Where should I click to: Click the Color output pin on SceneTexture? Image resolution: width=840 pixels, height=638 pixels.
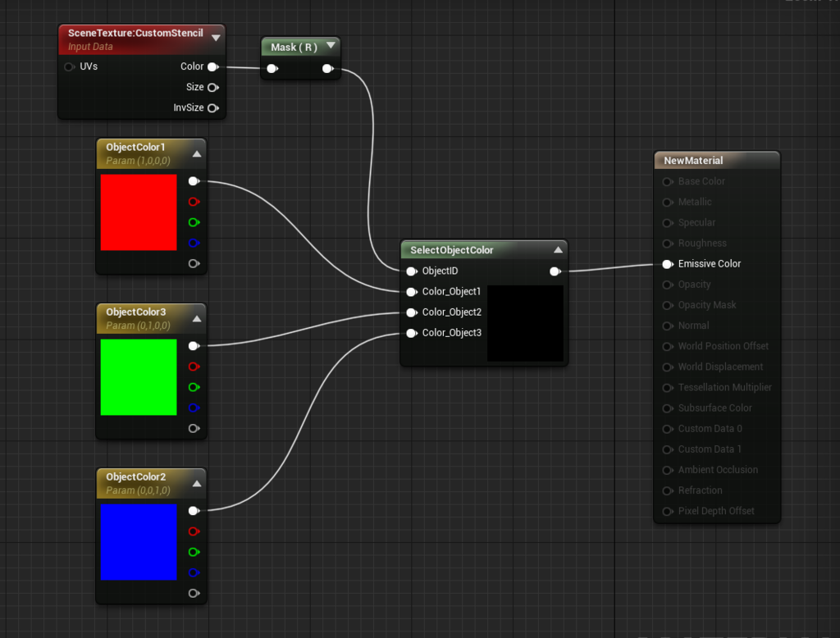[x=213, y=67]
